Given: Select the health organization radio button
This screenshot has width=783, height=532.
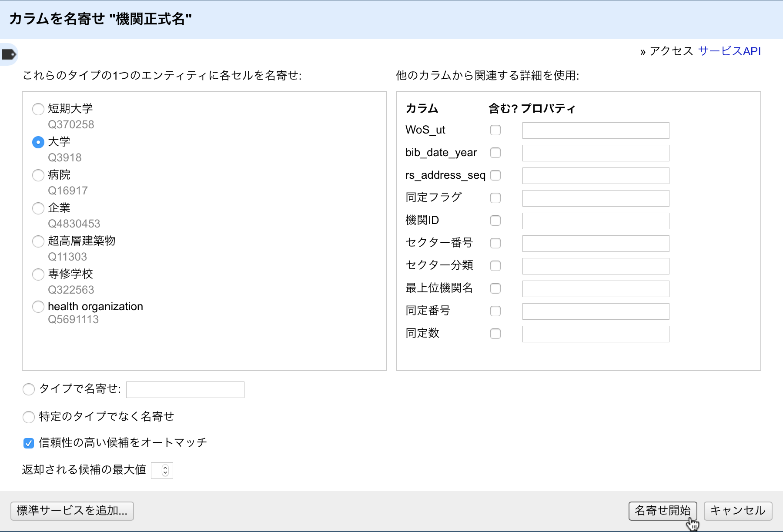Looking at the screenshot, I should coord(38,307).
